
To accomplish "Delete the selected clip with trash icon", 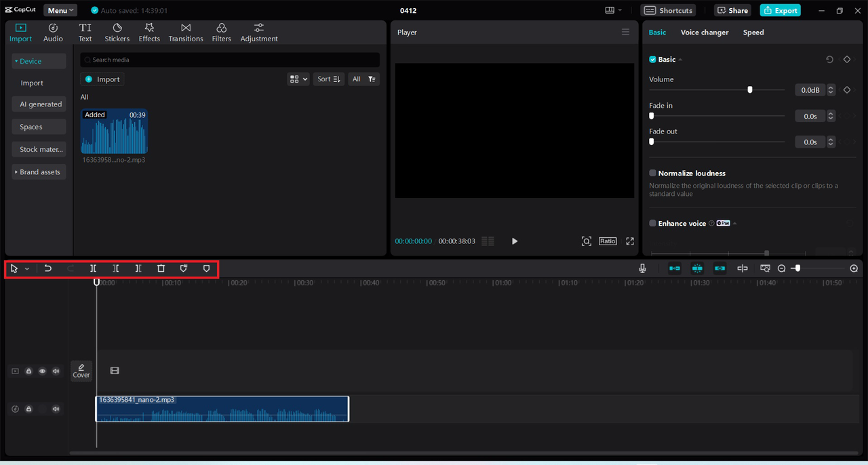I will [161, 268].
